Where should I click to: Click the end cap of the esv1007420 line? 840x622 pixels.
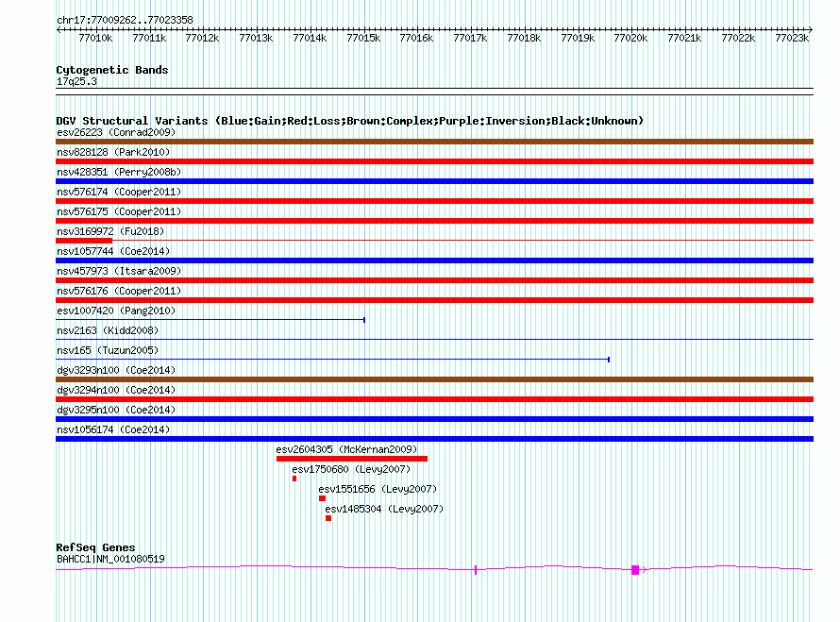364,320
